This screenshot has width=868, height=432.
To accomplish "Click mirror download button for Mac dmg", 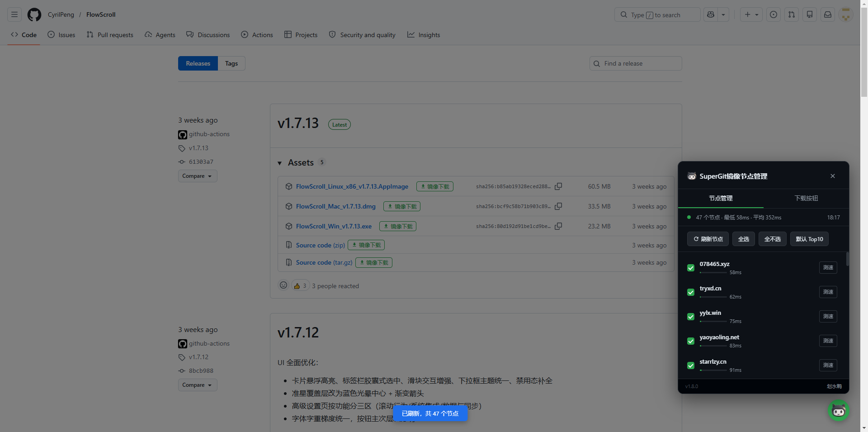I will point(402,206).
